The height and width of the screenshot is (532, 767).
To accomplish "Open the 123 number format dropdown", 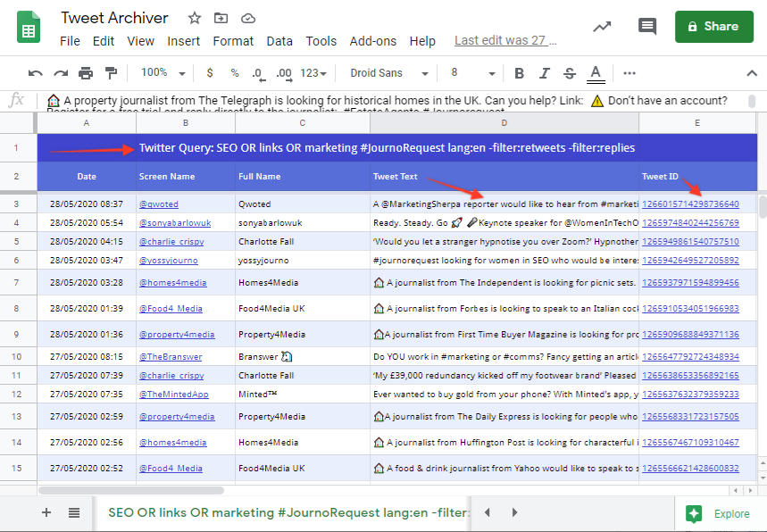I will (x=313, y=73).
